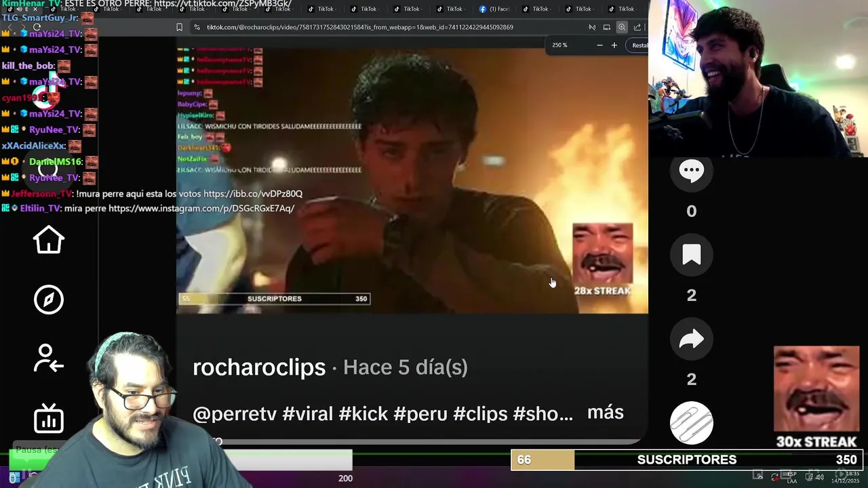This screenshot has height=488, width=868.
Task: Increase zoom with the plus button
Action: click(x=614, y=45)
